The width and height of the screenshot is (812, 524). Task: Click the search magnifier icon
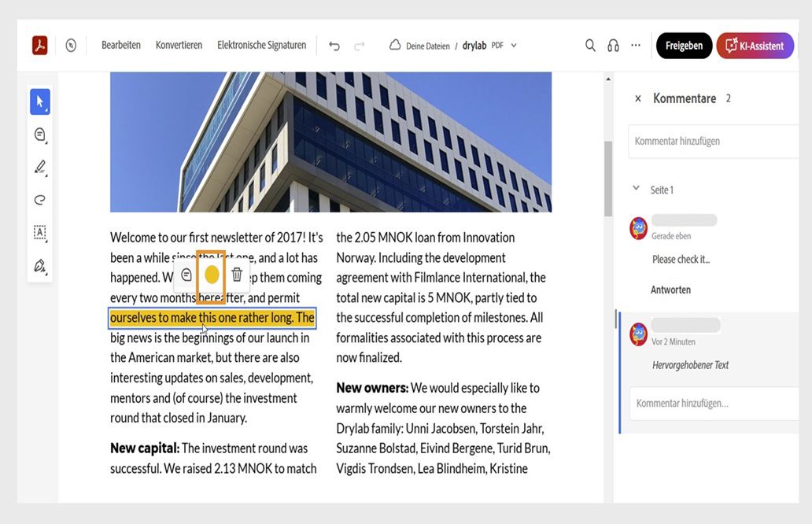(590, 46)
